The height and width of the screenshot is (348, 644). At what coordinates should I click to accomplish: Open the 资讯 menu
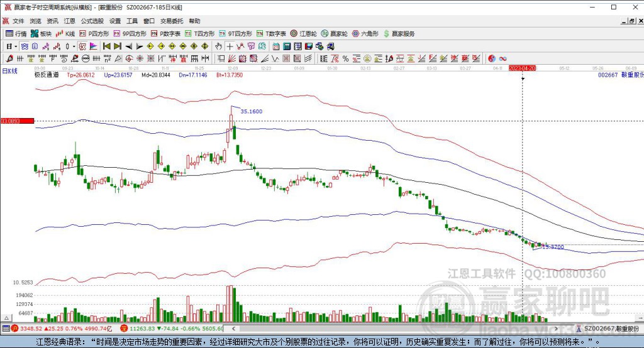click(52, 21)
